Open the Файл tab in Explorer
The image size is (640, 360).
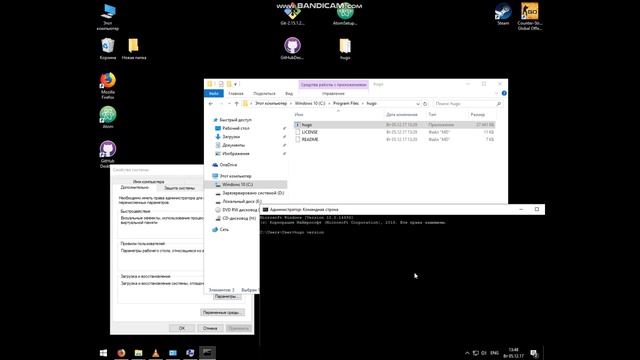click(214, 93)
